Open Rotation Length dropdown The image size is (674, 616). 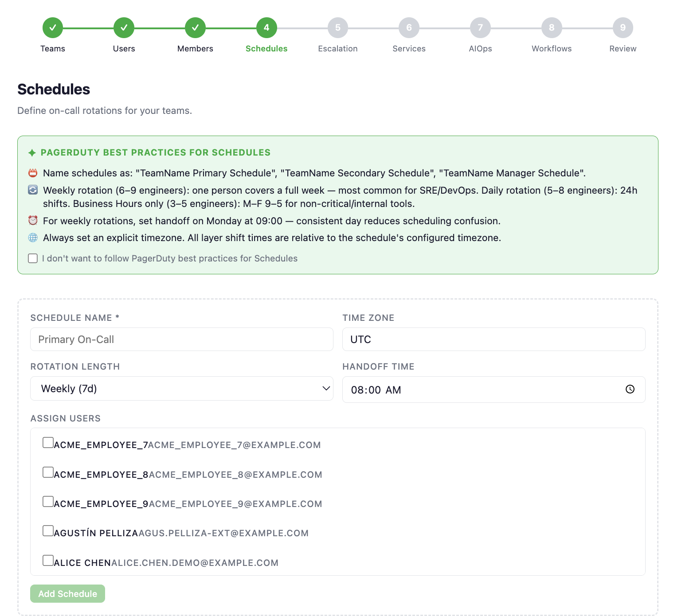click(182, 389)
